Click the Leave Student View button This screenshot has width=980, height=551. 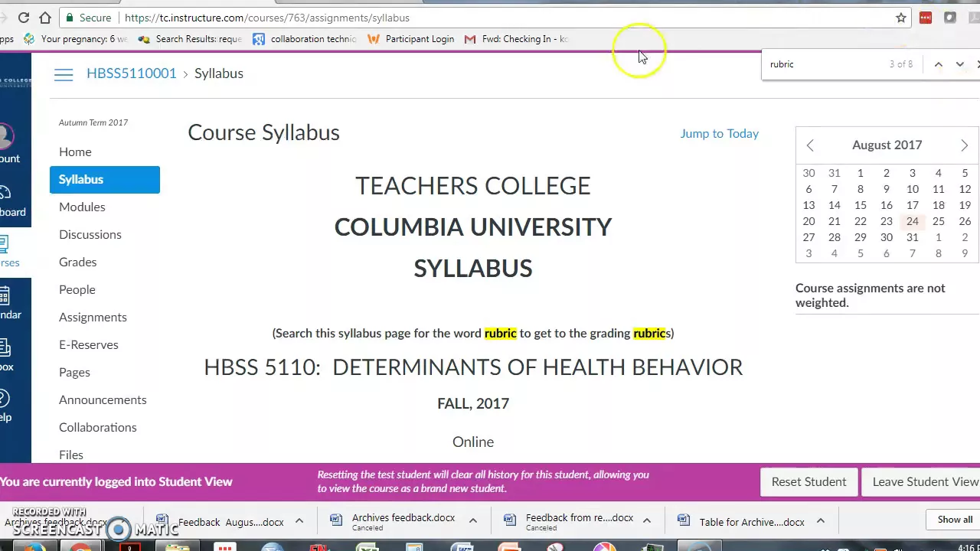point(921,481)
